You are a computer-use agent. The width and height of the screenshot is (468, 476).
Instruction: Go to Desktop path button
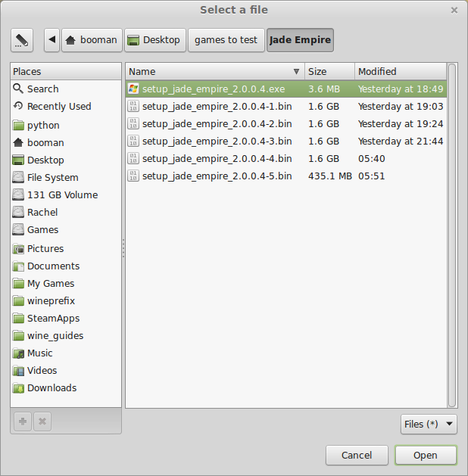click(x=155, y=40)
